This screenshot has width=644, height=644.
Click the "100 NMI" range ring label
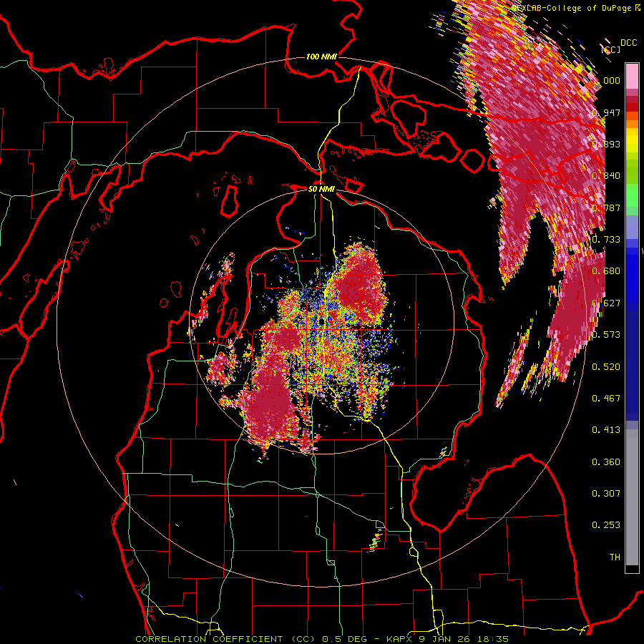point(321,57)
